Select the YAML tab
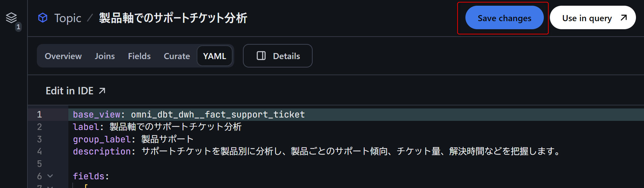Viewport: 644px width, 188px height. 214,56
